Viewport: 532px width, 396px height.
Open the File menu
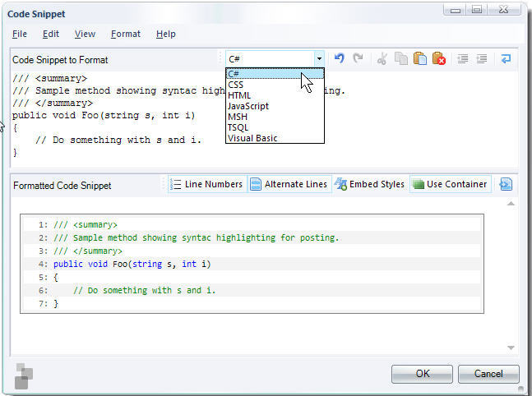[20, 34]
